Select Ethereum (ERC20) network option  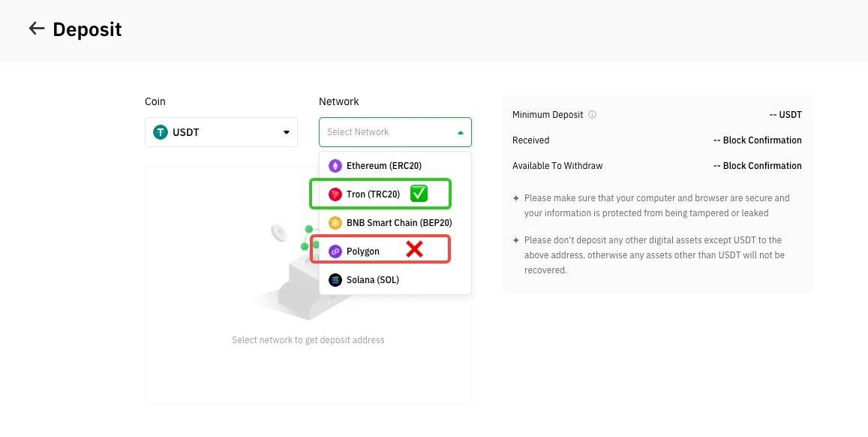pyautogui.click(x=395, y=166)
